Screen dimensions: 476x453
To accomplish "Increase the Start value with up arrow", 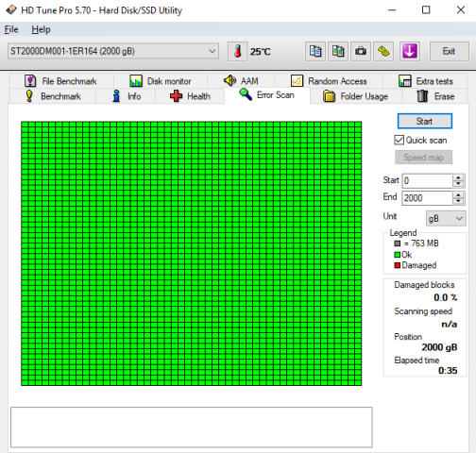I will [458, 177].
